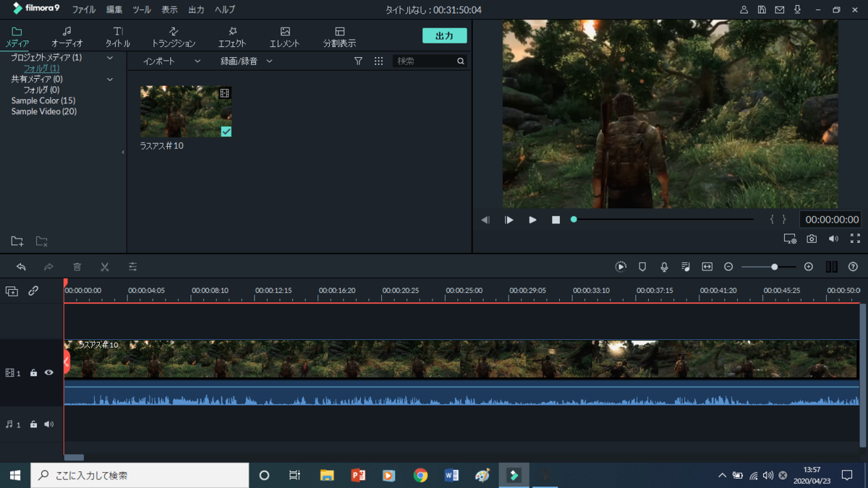Zoom out timeline with minus icon
This screenshot has width=868, height=488.
coord(728,267)
